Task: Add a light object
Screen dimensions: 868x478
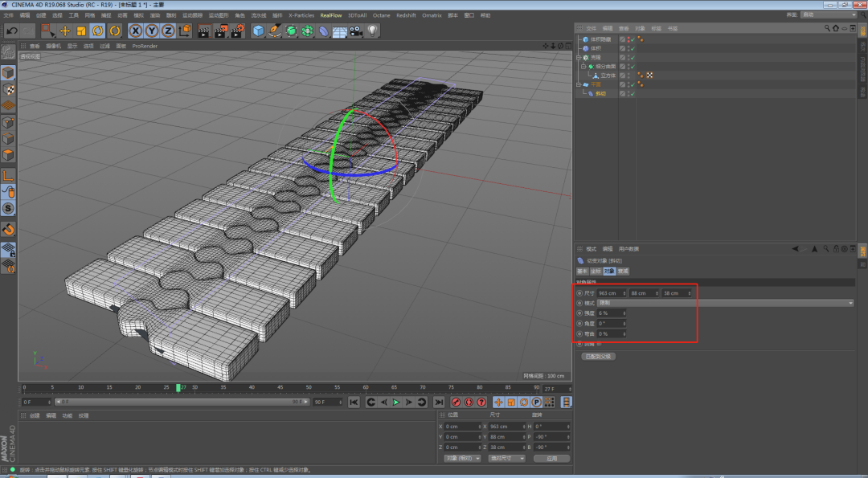Action: pos(373,31)
